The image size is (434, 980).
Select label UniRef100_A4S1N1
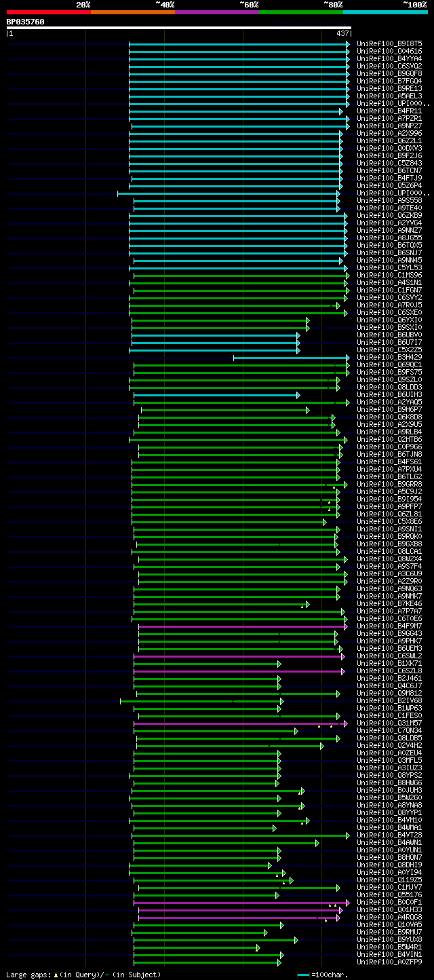click(x=389, y=282)
